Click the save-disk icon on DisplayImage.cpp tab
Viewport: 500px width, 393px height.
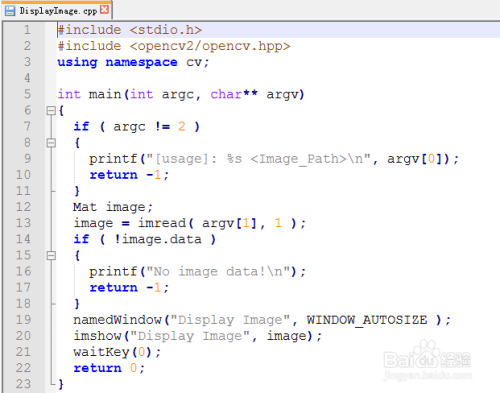coord(10,11)
